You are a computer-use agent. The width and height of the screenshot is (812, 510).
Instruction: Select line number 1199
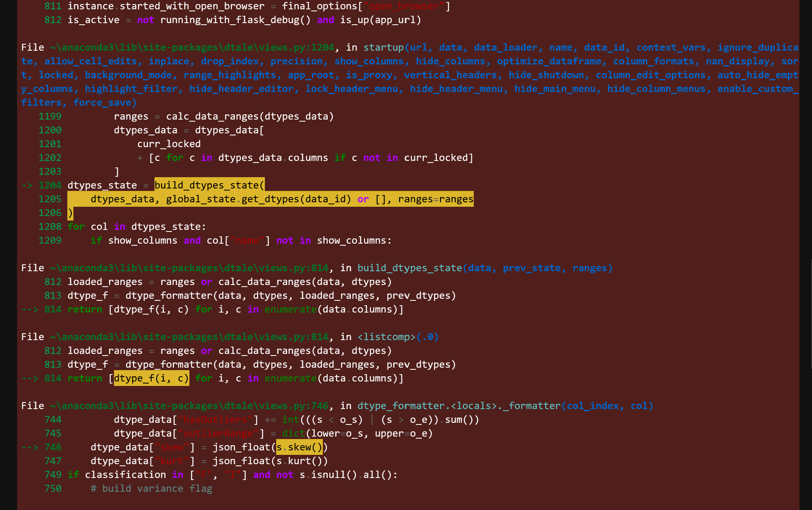point(50,116)
